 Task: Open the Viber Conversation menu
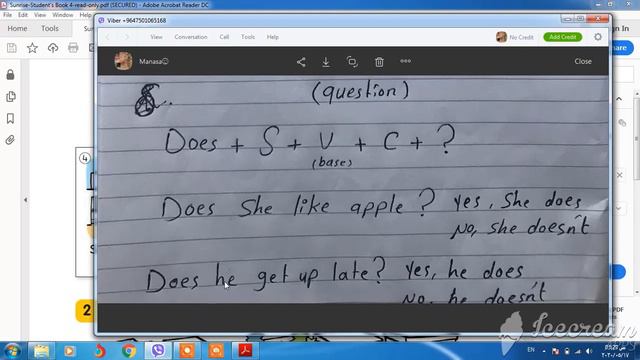pyautogui.click(x=191, y=37)
